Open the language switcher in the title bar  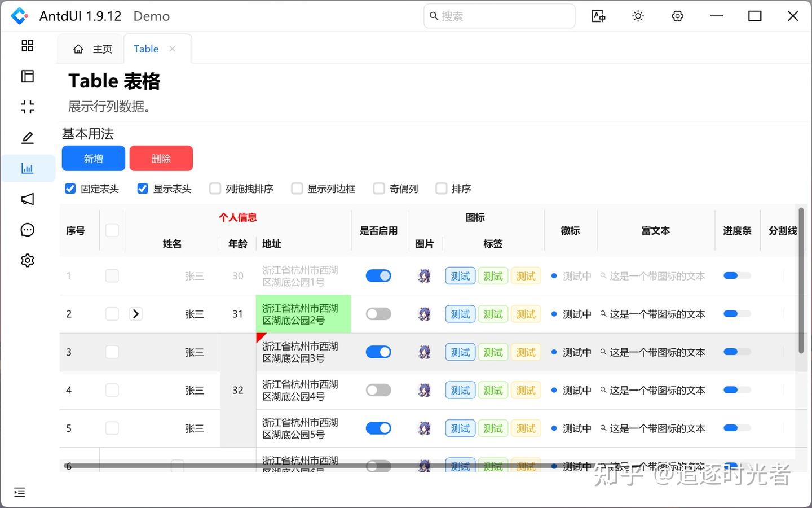[598, 16]
